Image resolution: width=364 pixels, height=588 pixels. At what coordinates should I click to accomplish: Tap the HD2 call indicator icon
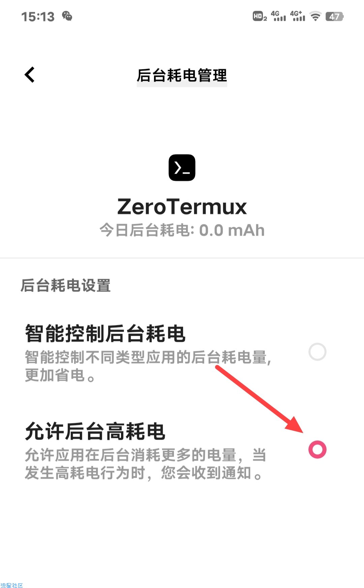pyautogui.click(x=260, y=16)
